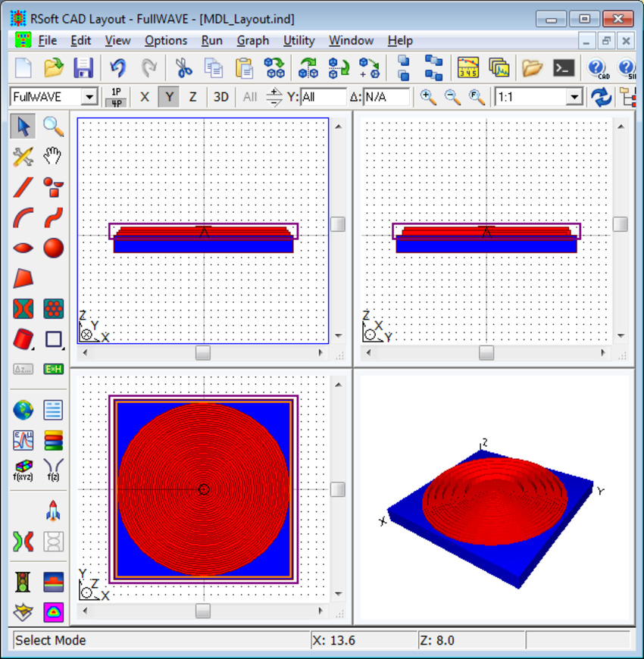Select the Zoom tool magnifier icon
This screenshot has width=644, height=659.
54,126
